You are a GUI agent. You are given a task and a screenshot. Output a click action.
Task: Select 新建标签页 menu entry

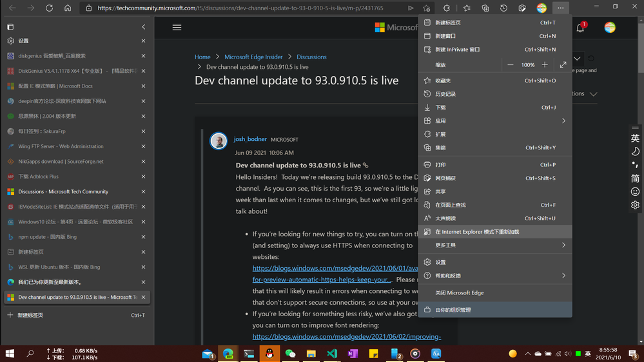[x=495, y=23]
